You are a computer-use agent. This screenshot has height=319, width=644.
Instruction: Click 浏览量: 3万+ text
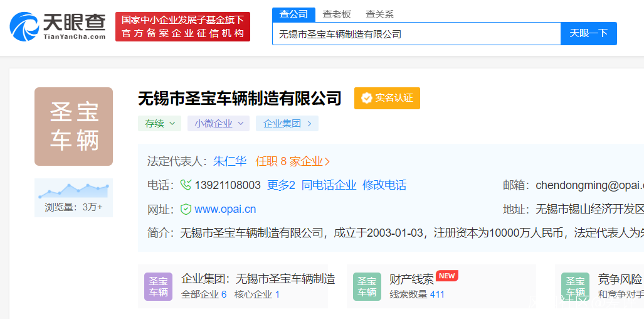pos(73,207)
